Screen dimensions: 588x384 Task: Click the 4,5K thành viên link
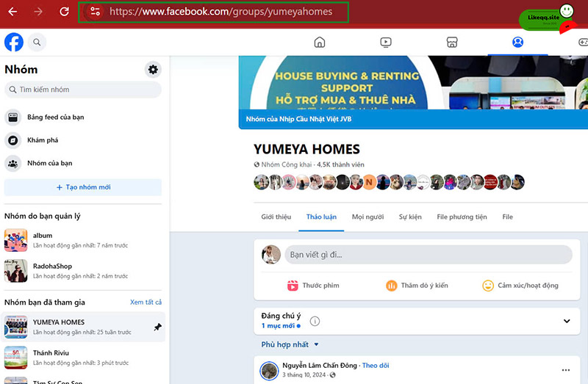click(340, 164)
